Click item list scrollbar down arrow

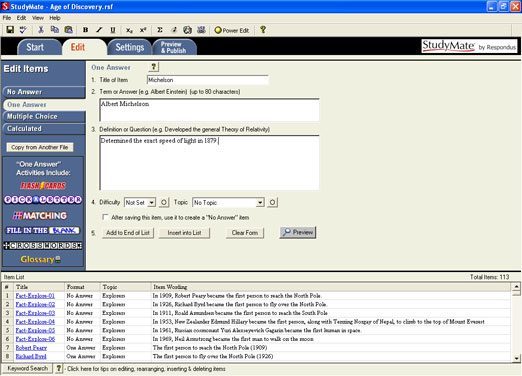[x=516, y=358]
